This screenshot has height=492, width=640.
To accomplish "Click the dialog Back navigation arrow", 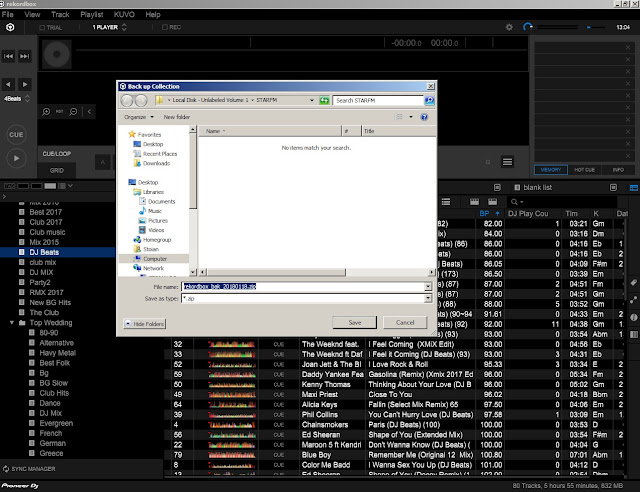I will tap(127, 100).
